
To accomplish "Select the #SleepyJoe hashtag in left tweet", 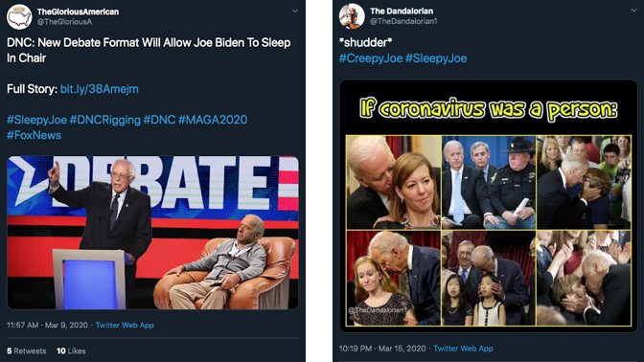I will click(x=36, y=120).
